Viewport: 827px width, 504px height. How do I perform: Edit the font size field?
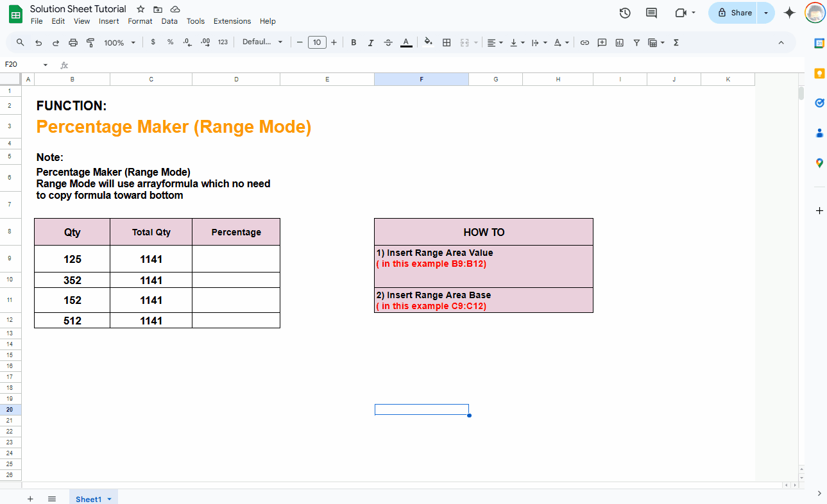click(x=317, y=42)
